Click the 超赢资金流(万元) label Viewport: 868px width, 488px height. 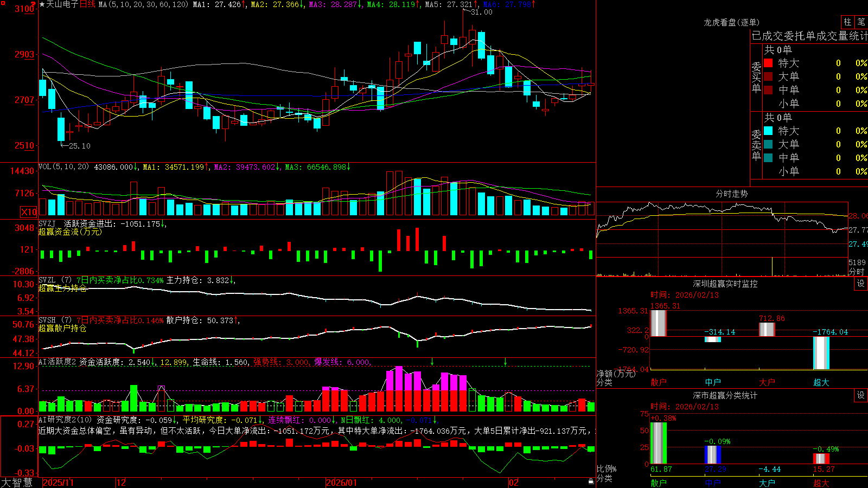tap(70, 232)
